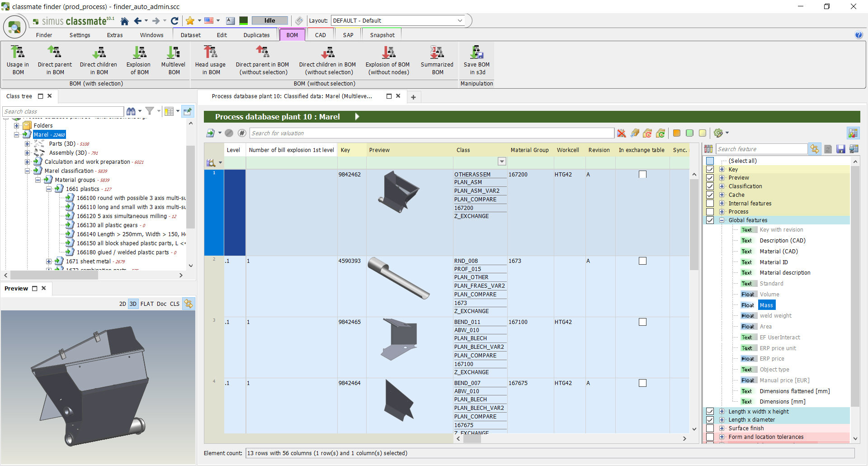Run Direct parent in BOM with selection
Image resolution: width=868 pixels, height=466 pixels.
tap(55, 60)
